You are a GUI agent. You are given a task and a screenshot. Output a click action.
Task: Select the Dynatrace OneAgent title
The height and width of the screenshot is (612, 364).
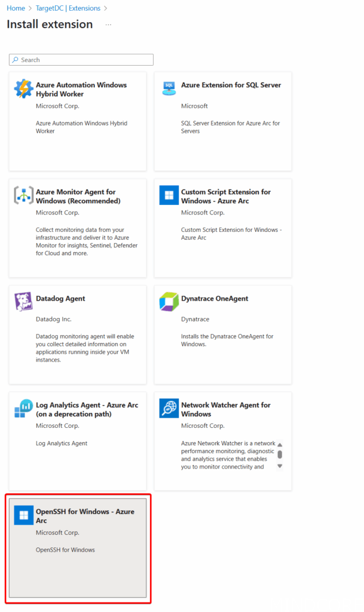coord(215,299)
